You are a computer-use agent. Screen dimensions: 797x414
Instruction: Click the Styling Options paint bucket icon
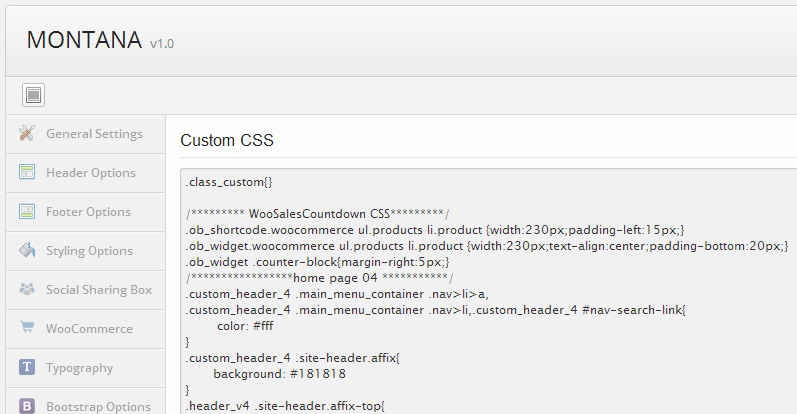[27, 251]
